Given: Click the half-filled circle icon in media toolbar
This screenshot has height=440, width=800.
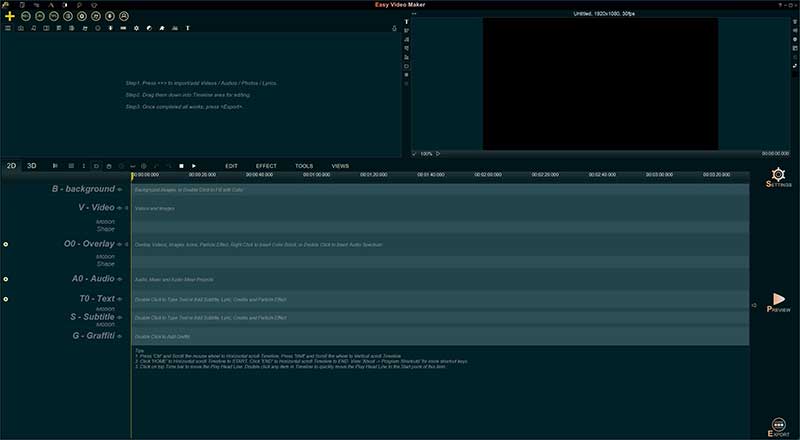Looking at the screenshot, I should click(149, 28).
